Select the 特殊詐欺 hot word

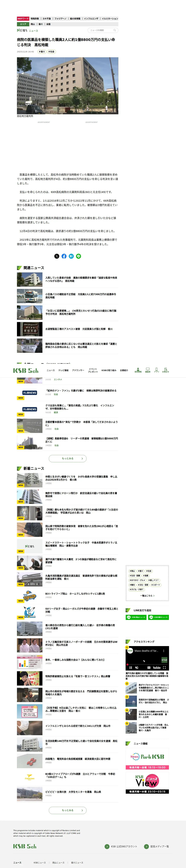(35, 19)
